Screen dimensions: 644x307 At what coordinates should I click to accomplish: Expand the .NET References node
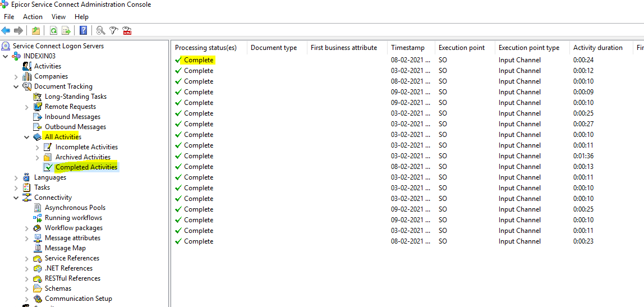[x=27, y=268]
